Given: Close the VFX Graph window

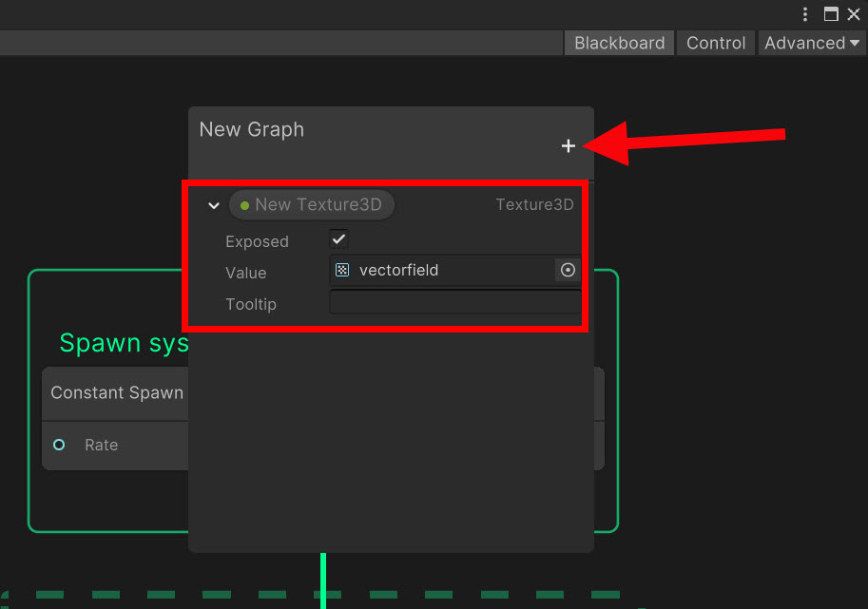Looking at the screenshot, I should coord(854,14).
